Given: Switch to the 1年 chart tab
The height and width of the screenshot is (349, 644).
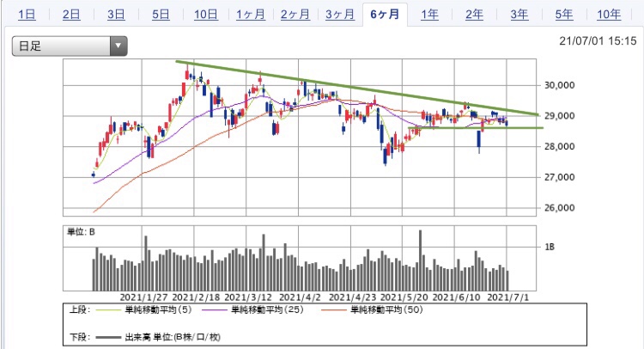Looking at the screenshot, I should [x=429, y=15].
